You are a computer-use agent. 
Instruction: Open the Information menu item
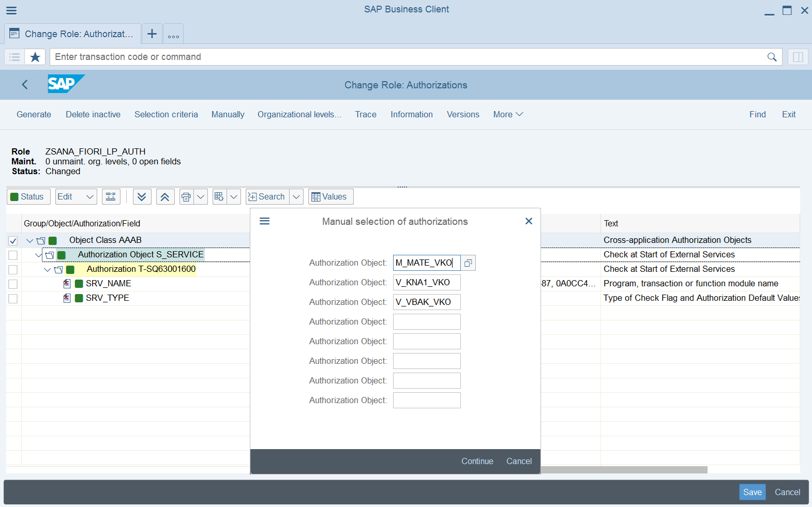(412, 115)
